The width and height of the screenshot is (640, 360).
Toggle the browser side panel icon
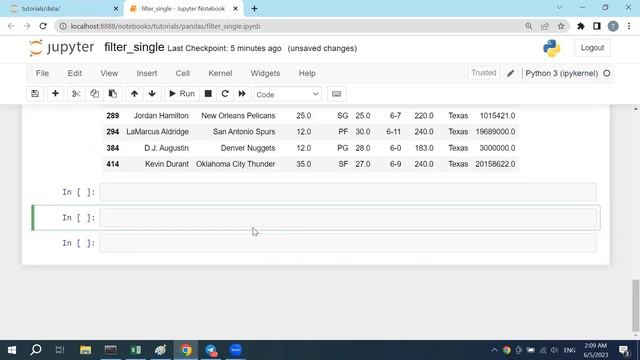[x=597, y=26]
